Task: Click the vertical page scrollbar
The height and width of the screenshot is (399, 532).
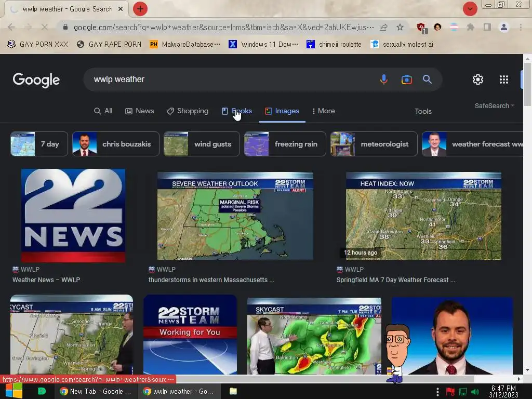Action: pos(527,84)
